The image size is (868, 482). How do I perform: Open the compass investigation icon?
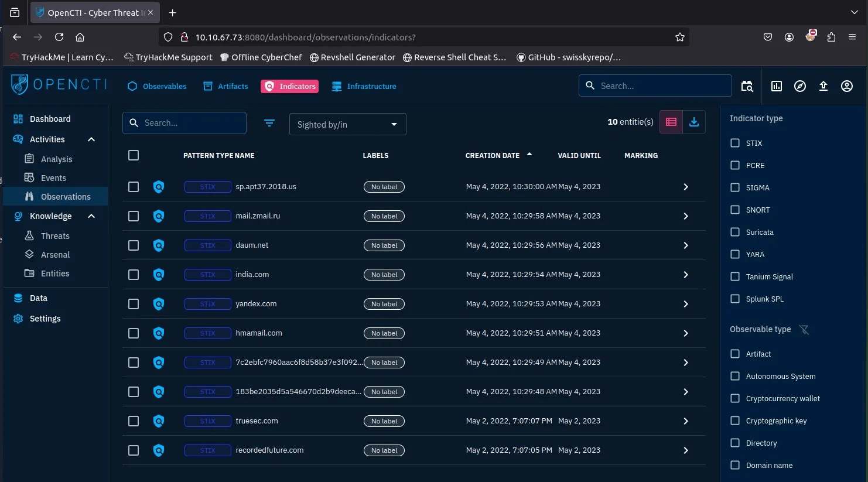800,86
